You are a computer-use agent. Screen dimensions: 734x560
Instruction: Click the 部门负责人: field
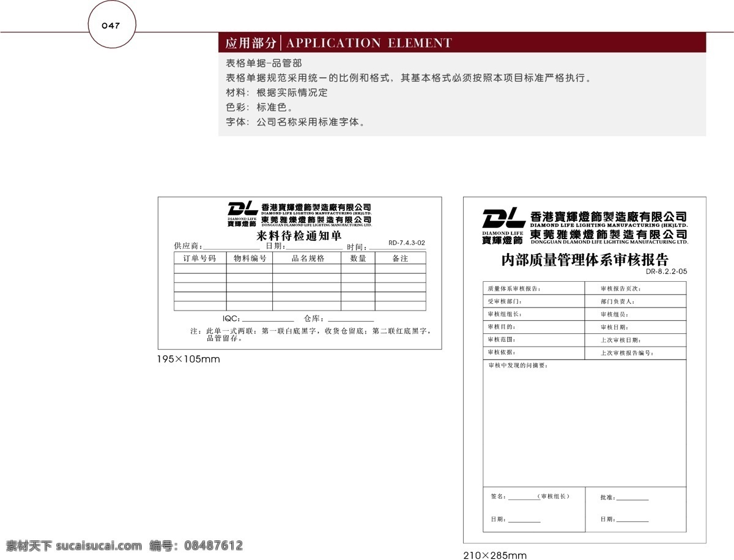636,301
